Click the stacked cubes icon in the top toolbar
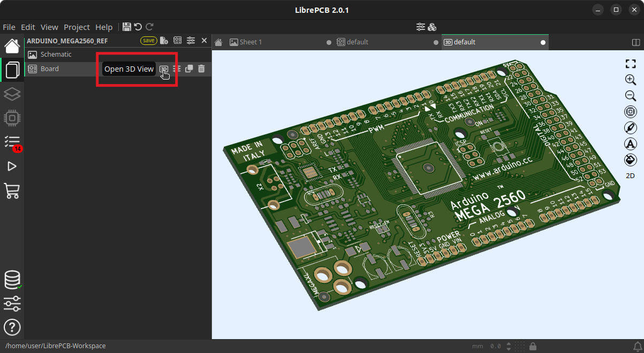 [432, 27]
